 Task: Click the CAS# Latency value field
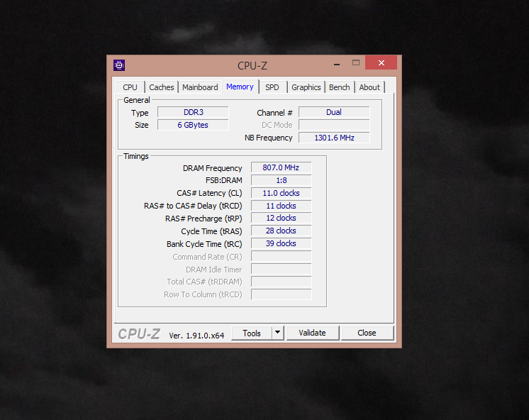(281, 193)
